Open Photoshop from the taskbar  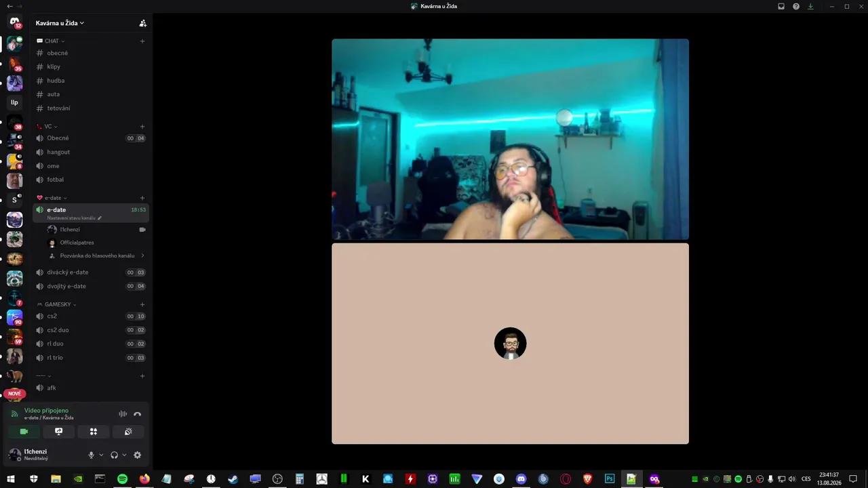coord(609,479)
